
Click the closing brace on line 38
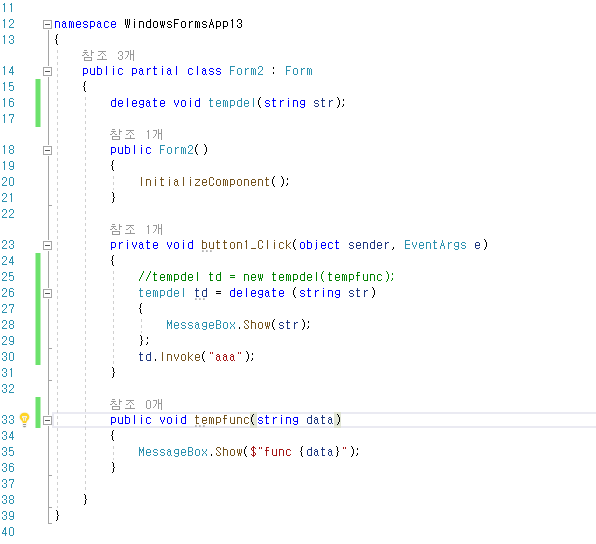(x=85, y=499)
